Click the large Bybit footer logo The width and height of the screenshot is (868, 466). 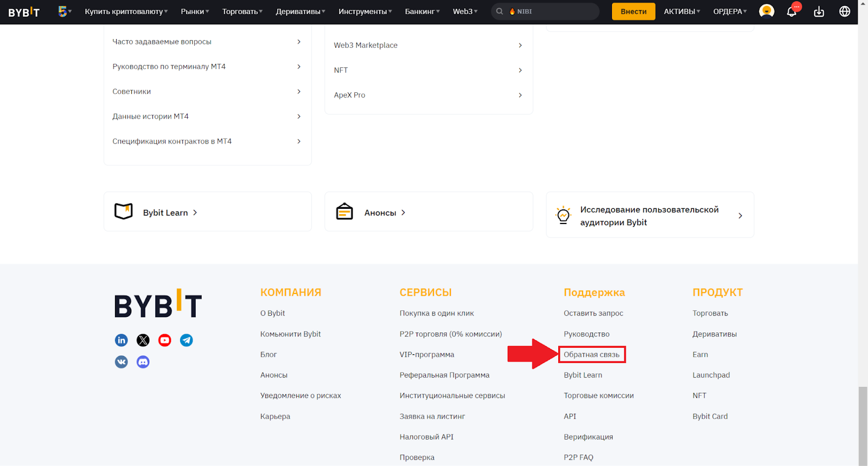pyautogui.click(x=158, y=304)
